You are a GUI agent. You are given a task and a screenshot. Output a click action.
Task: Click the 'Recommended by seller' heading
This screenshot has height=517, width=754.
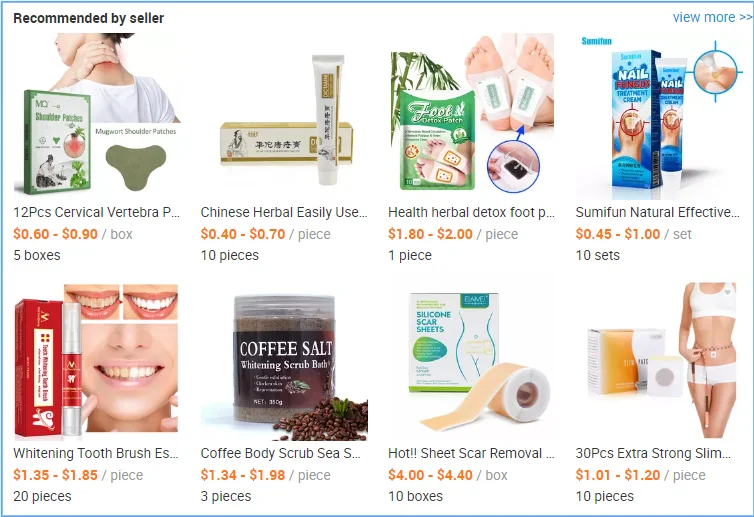point(88,18)
